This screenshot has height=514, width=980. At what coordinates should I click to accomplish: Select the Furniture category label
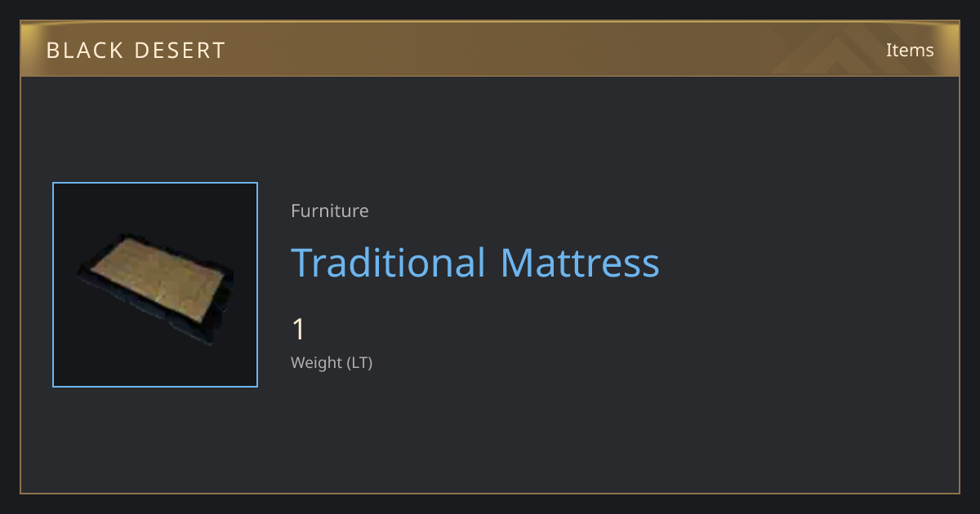tap(330, 210)
